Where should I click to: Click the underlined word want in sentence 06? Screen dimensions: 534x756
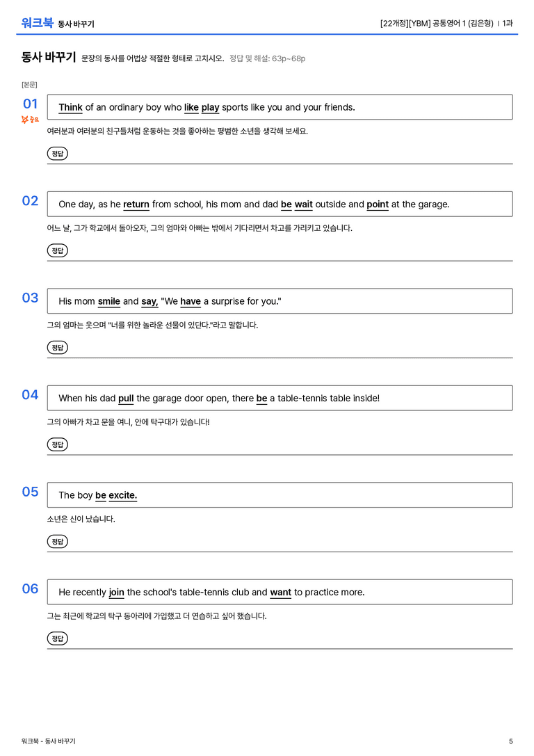(280, 592)
